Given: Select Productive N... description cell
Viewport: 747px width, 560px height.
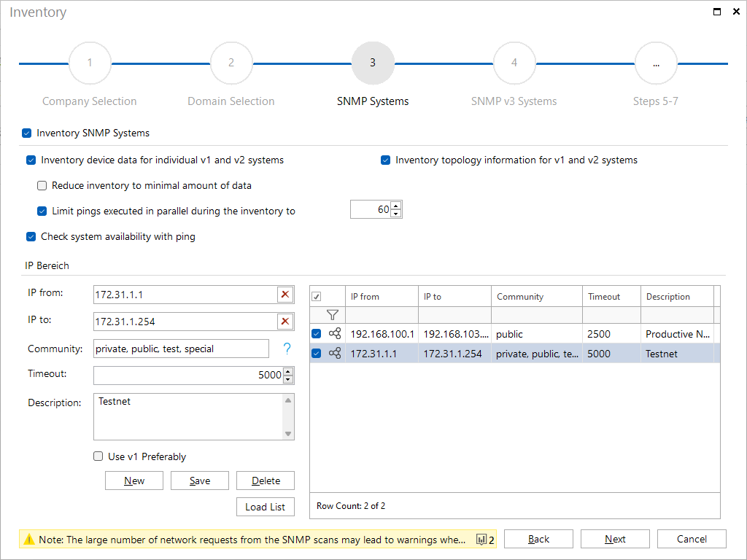Looking at the screenshot, I should pos(678,334).
